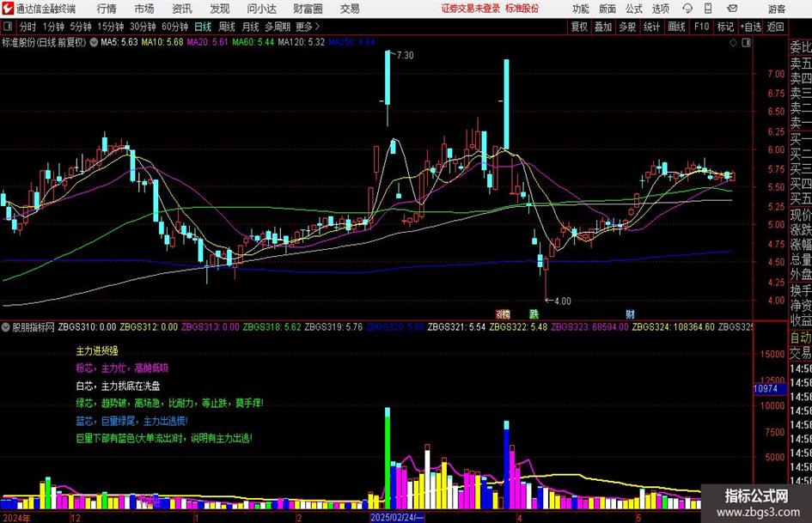Click the ZBGS324: 108364.60 indicator value
This screenshot has width=812, height=523.
[x=673, y=327]
